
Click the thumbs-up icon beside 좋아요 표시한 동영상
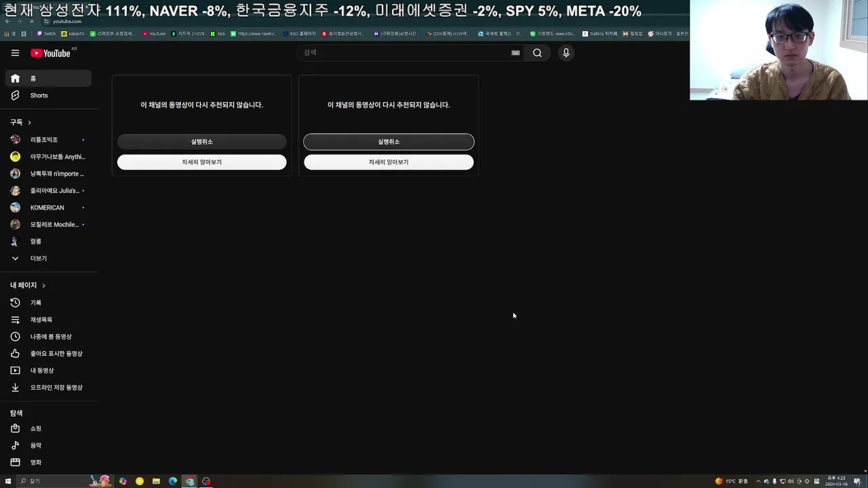15,354
